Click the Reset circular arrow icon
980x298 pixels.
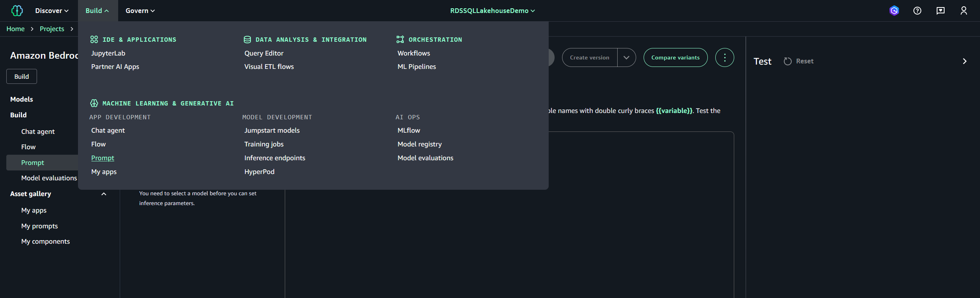788,61
